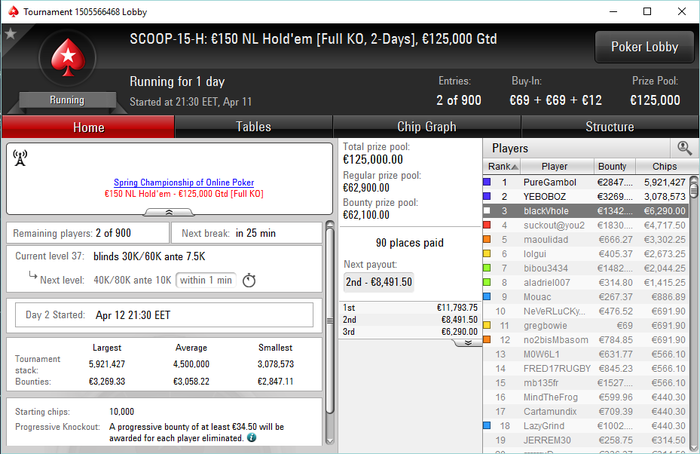Screen dimensions: 700x454
Task: Select player row mb135fr
Action: [x=586, y=383]
